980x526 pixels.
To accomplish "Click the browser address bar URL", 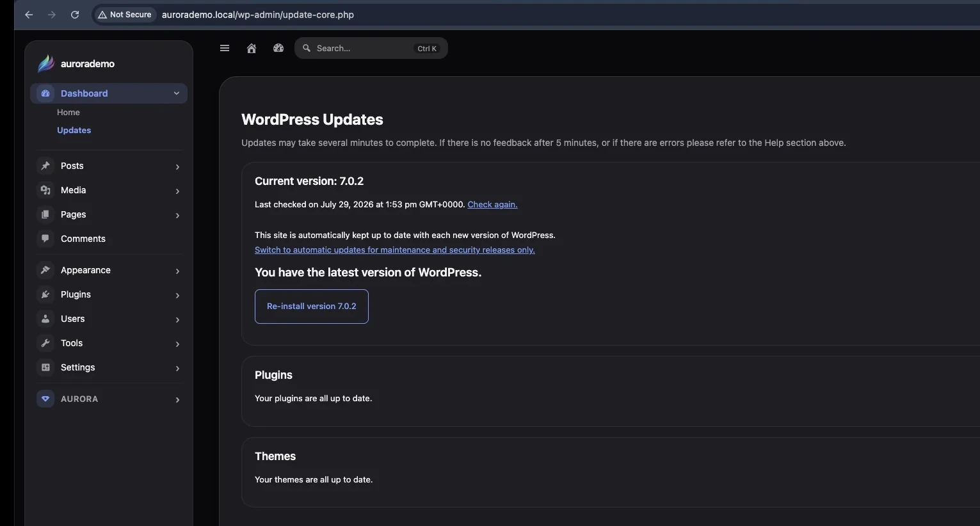I will point(258,14).
